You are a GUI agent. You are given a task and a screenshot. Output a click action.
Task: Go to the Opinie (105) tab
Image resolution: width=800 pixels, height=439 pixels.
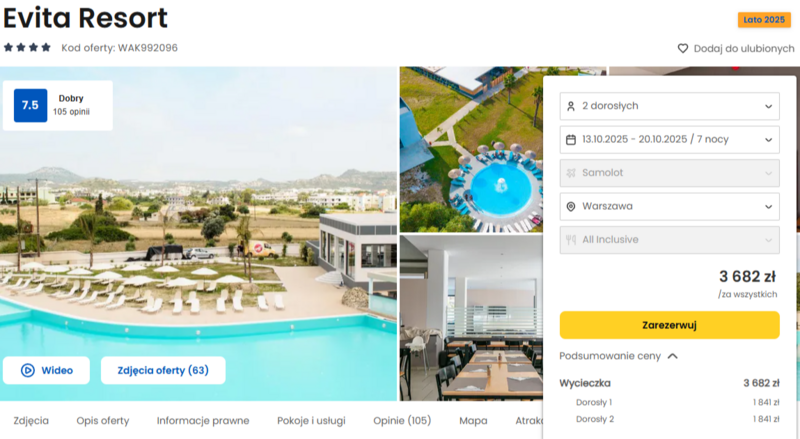402,421
